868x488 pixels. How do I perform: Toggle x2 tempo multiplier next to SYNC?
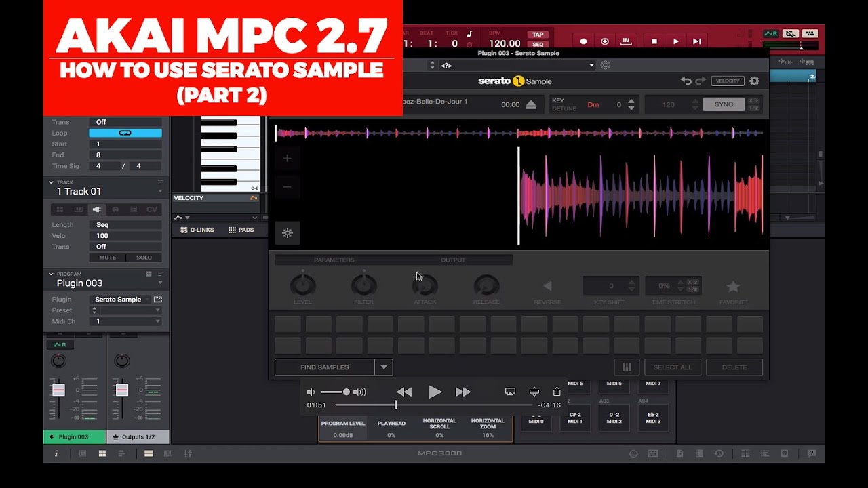pos(753,101)
